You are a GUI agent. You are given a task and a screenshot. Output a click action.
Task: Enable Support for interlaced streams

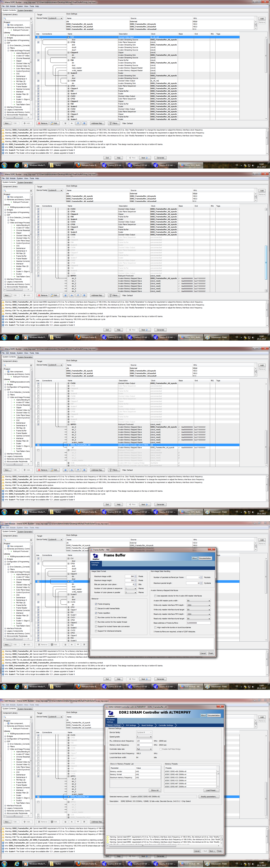96,631
